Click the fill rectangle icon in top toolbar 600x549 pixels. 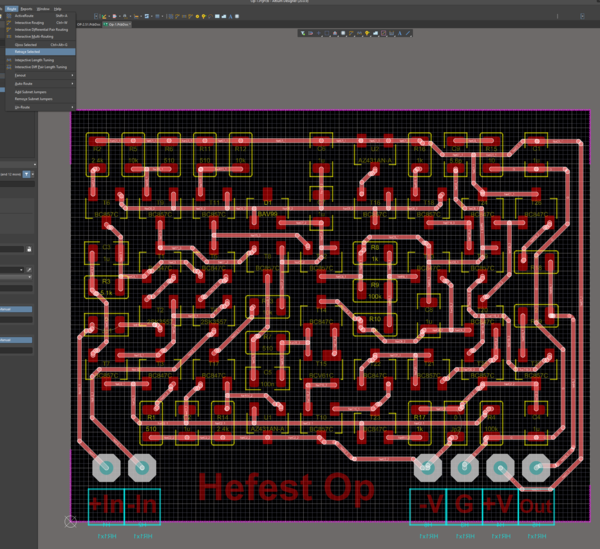pos(217,16)
